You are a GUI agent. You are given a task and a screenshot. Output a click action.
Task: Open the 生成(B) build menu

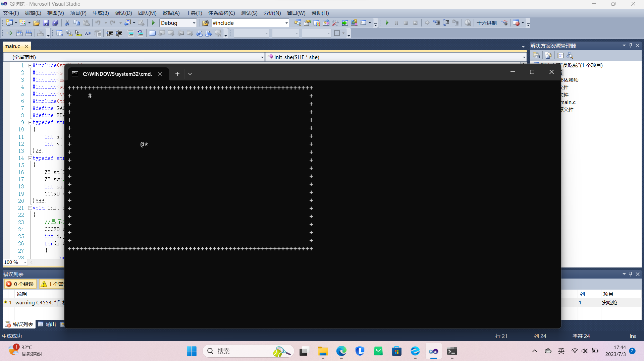pyautogui.click(x=101, y=13)
